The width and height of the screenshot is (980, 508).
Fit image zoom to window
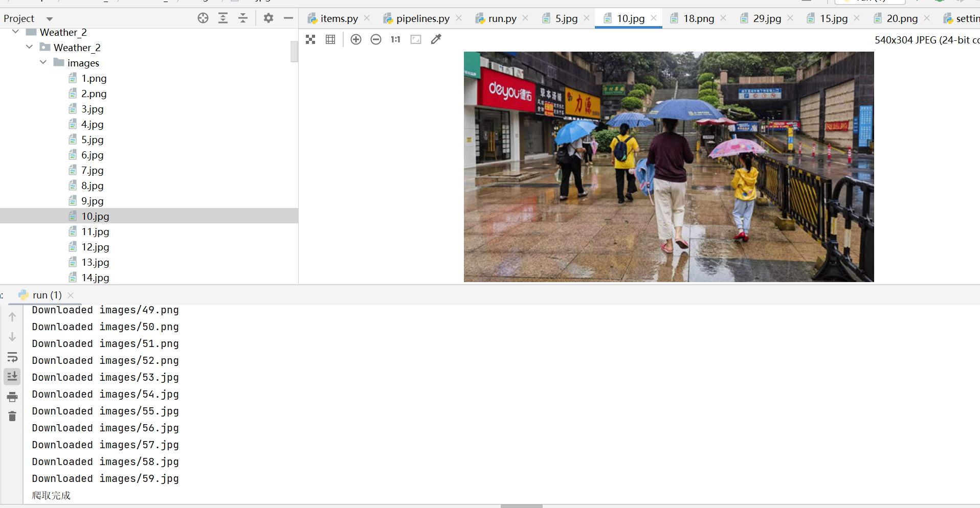[416, 39]
